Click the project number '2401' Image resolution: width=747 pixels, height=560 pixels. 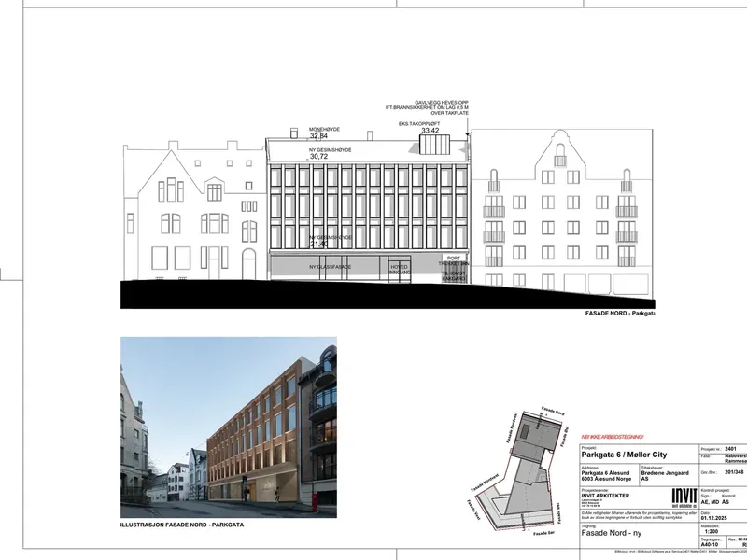tap(730, 449)
